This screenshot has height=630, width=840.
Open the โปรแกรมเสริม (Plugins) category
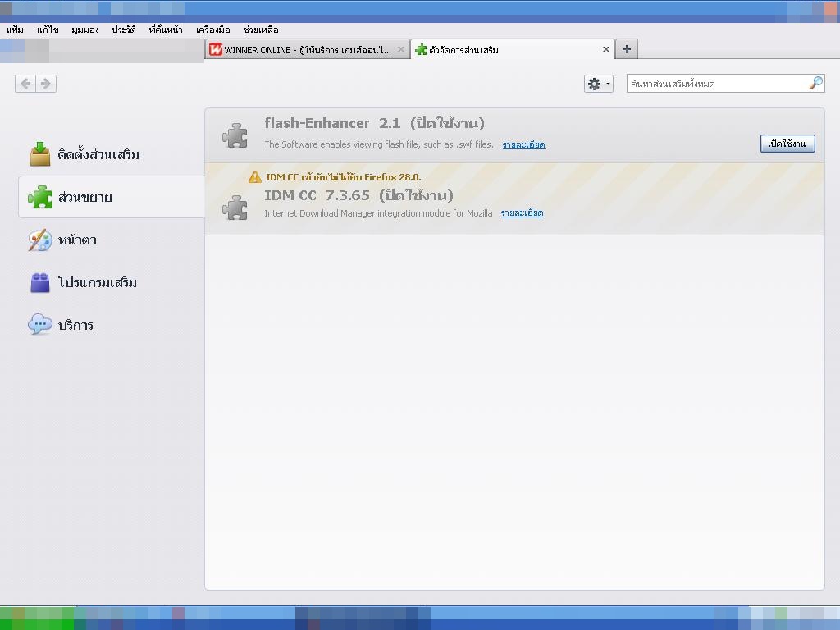point(112,282)
